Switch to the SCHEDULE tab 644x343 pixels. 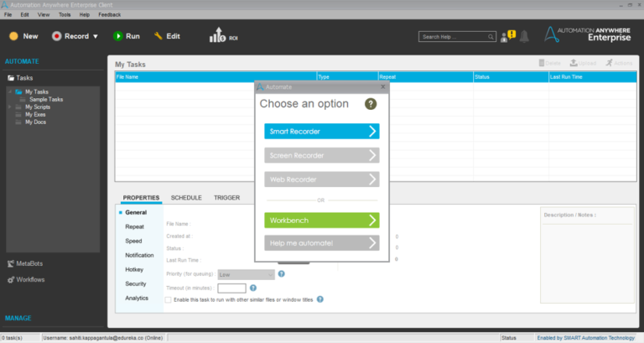click(186, 198)
